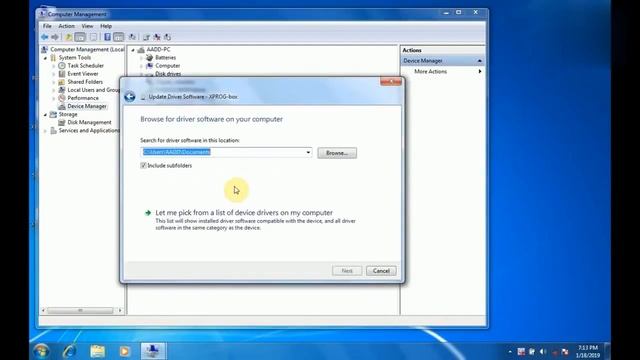Close the Update Driver Software dialog
This screenshot has height=360, width=640.
(x=391, y=82)
